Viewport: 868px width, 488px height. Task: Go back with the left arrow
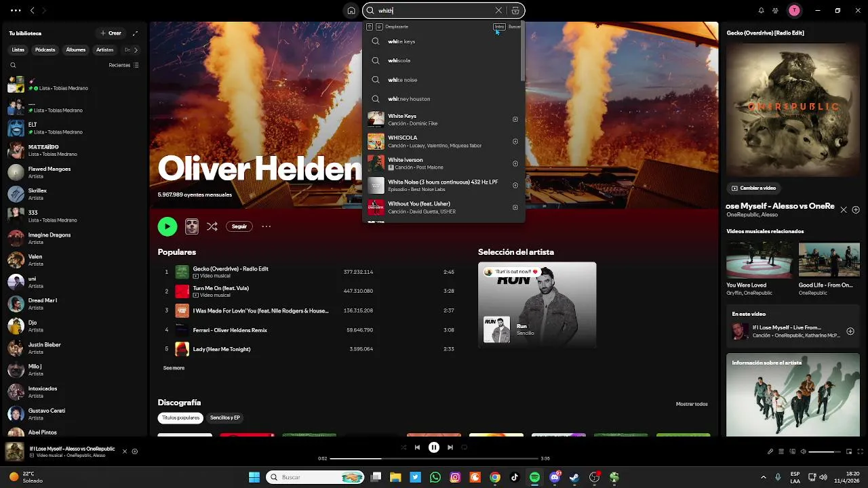point(32,10)
